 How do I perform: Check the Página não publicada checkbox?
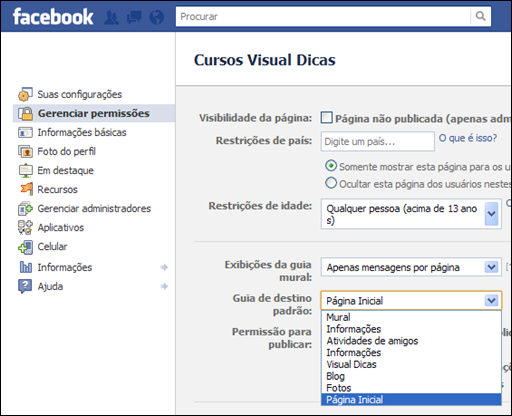pyautogui.click(x=326, y=118)
